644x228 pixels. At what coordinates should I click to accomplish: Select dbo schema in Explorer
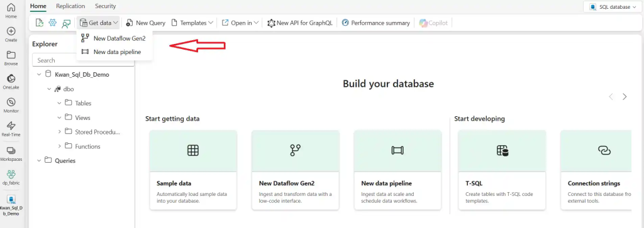click(x=64, y=89)
